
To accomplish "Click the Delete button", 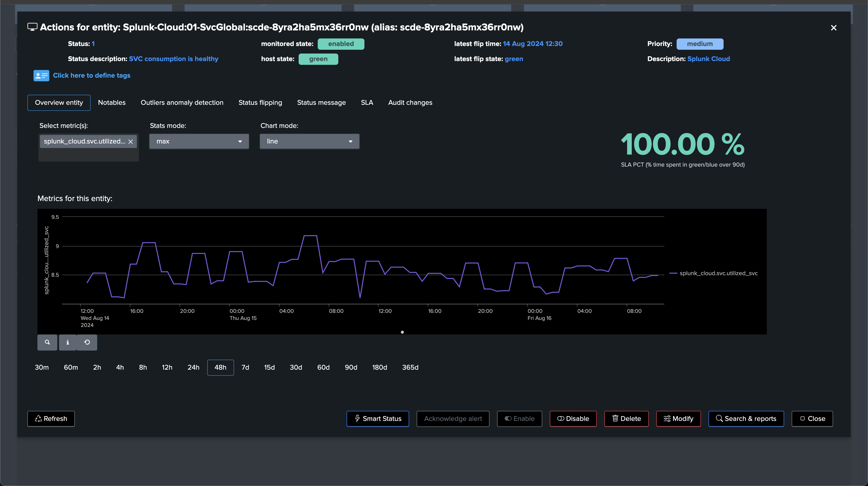I will pos(626,419).
